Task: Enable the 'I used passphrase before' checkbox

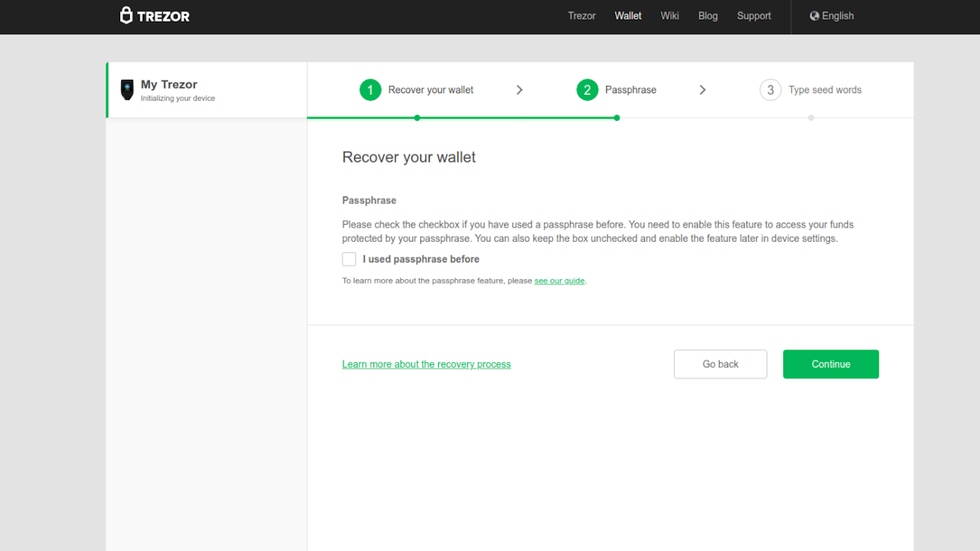Action: coord(349,259)
